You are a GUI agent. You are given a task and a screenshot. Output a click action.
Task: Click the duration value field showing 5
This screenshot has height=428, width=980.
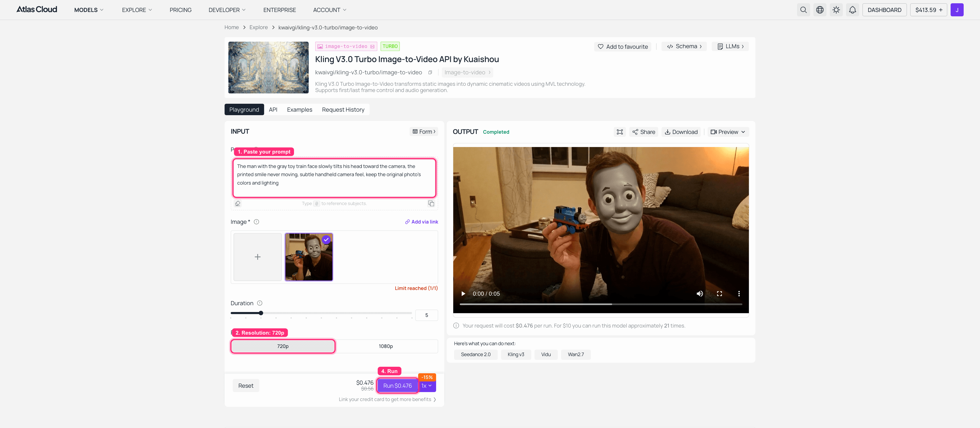427,315
